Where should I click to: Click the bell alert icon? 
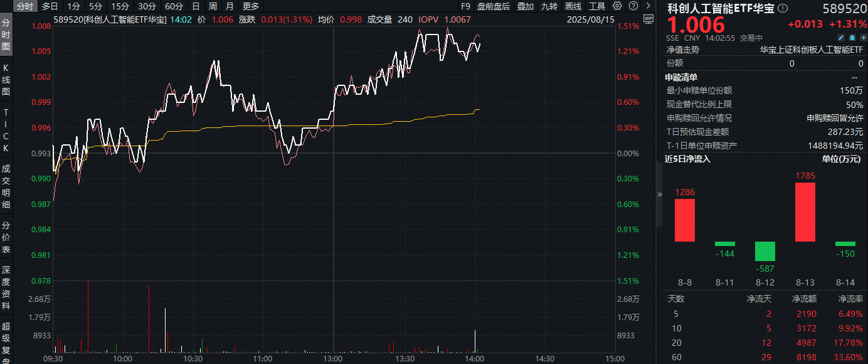(x=851, y=38)
